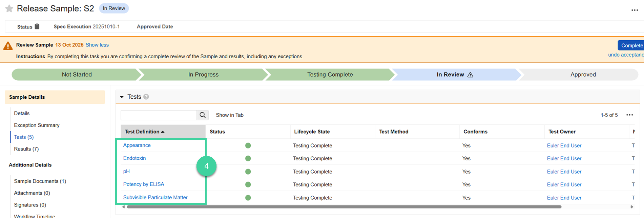Open Euler End User in the Endotoxin row
Image resolution: width=644 pixels, height=218 pixels.
coord(564,158)
